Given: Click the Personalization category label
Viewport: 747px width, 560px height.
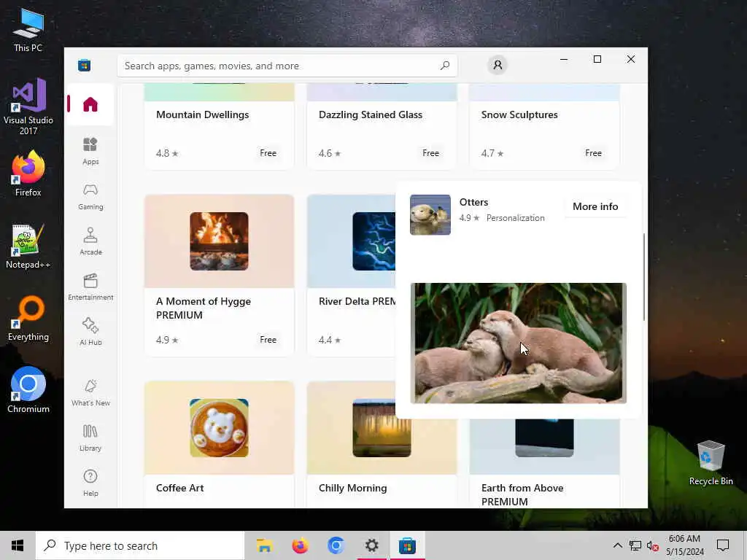Looking at the screenshot, I should (516, 218).
